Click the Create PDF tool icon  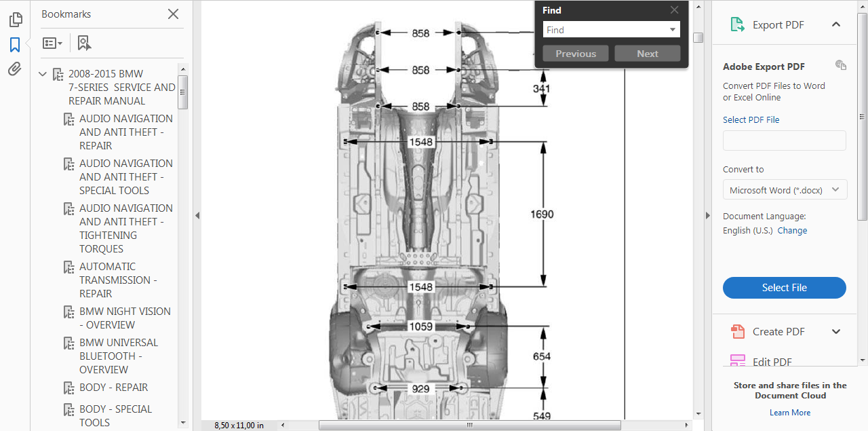click(x=737, y=332)
